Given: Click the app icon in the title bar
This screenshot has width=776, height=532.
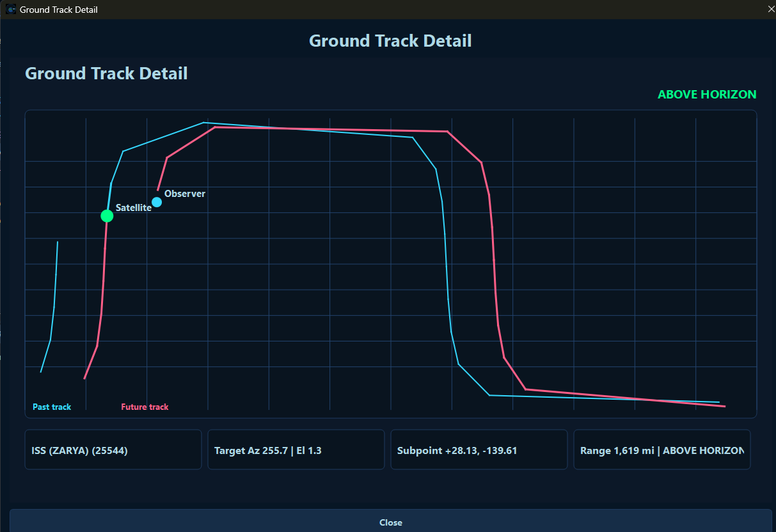Looking at the screenshot, I should [x=11, y=10].
